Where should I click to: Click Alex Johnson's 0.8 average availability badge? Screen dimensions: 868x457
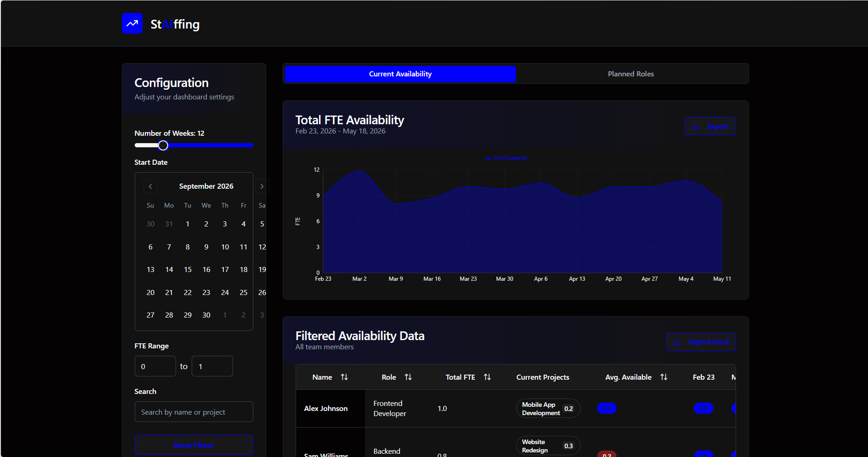pyautogui.click(x=607, y=409)
